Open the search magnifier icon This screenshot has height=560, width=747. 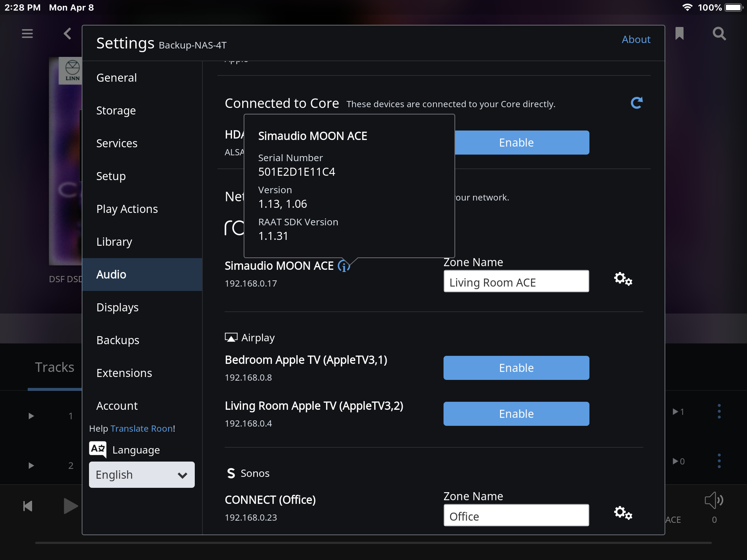pyautogui.click(x=719, y=34)
